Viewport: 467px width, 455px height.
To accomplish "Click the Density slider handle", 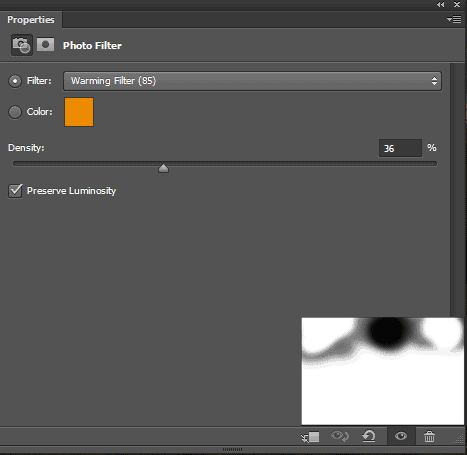I will pyautogui.click(x=163, y=168).
